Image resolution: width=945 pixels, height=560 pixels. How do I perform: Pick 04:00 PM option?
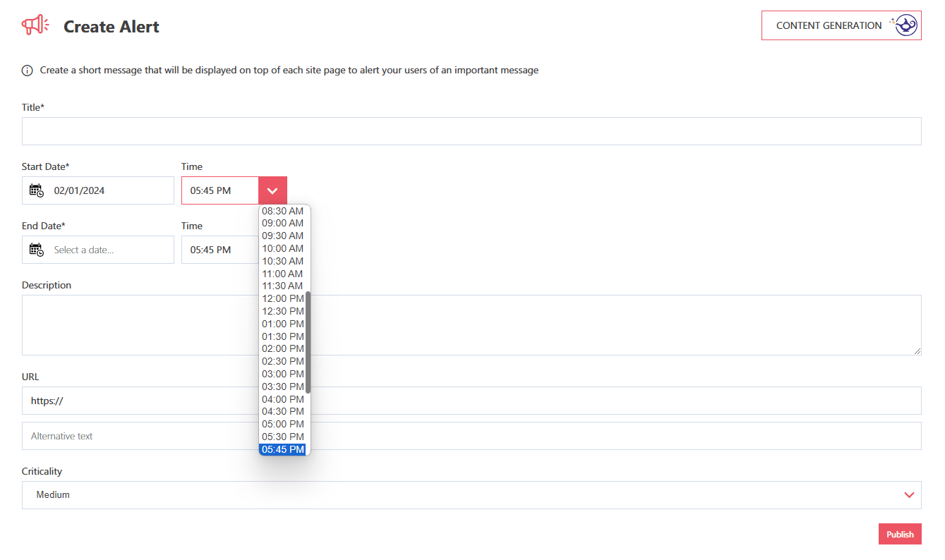coord(282,399)
